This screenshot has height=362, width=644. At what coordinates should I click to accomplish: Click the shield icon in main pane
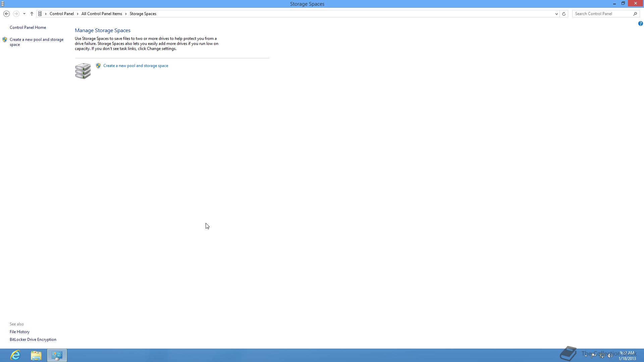[98, 66]
